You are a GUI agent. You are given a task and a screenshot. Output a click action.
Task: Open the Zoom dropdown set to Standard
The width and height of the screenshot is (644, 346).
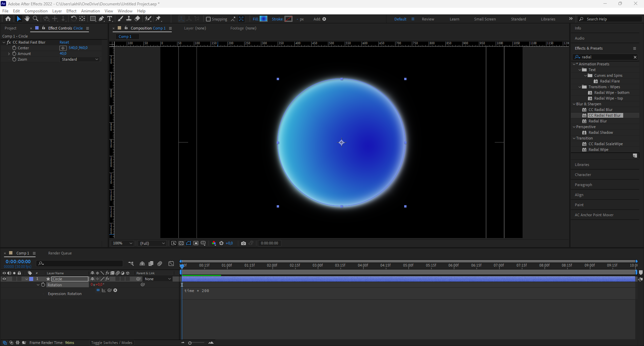[x=80, y=59]
